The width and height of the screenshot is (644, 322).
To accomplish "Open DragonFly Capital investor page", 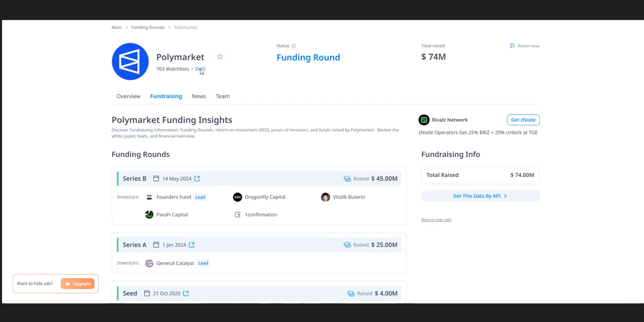I will (x=265, y=197).
